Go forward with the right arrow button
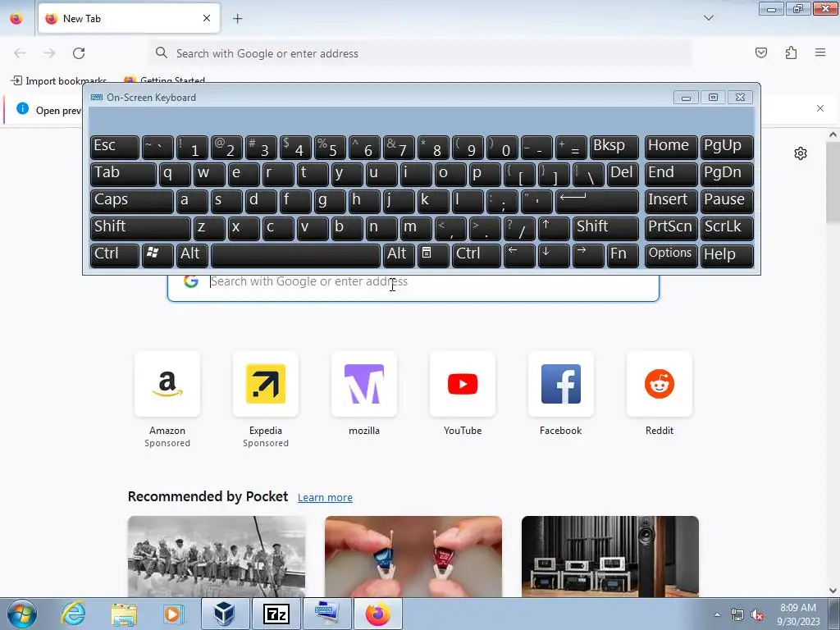The height and width of the screenshot is (630, 840). pyautogui.click(x=49, y=53)
